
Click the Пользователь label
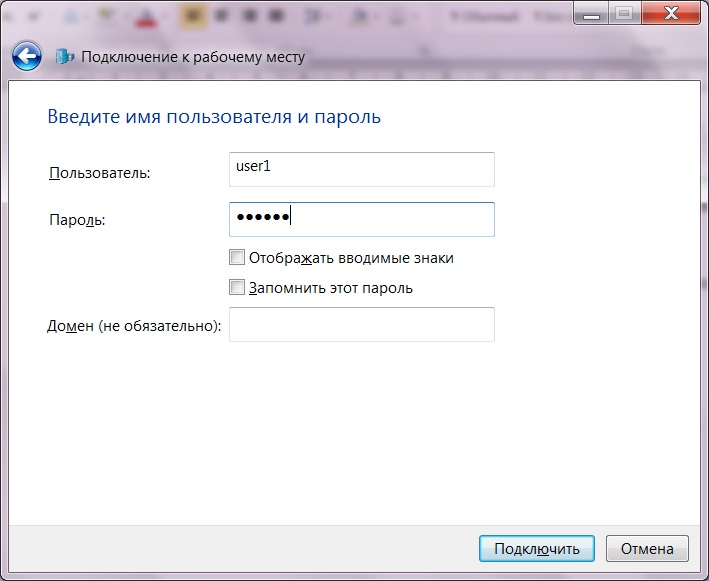click(99, 173)
